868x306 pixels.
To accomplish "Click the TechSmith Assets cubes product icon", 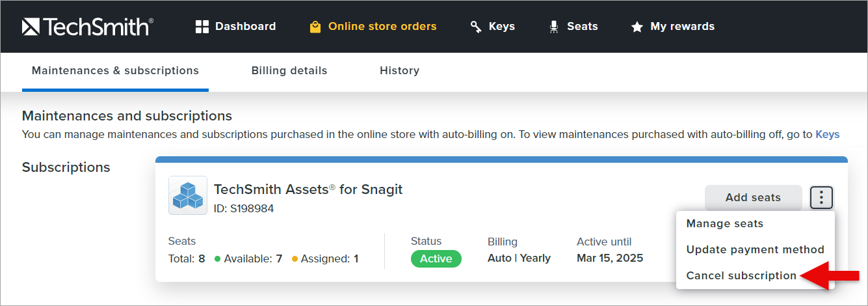I will pos(188,195).
